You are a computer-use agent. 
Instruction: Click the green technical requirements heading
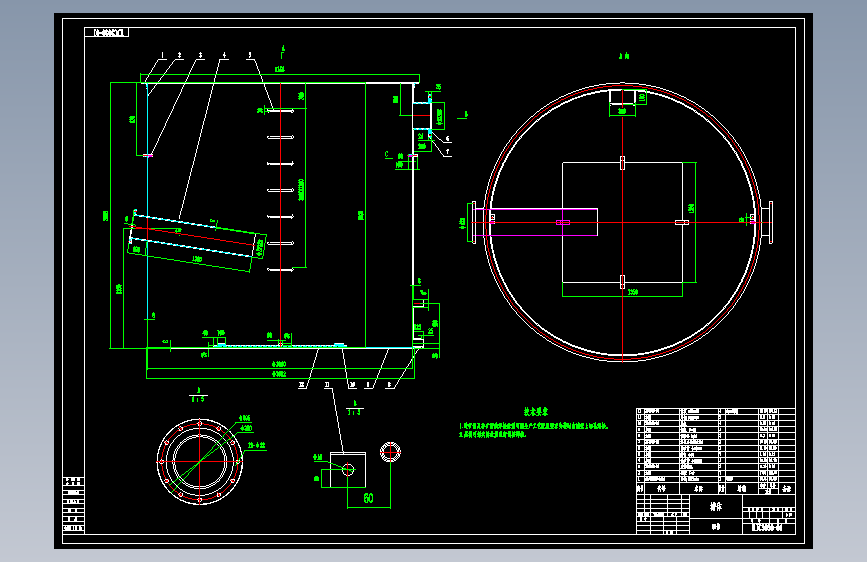click(536, 412)
